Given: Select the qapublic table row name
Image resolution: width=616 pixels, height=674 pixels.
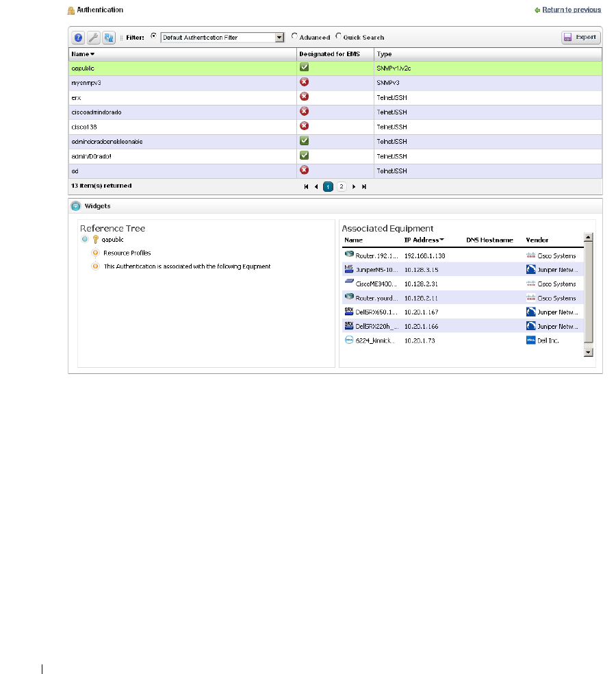Looking at the screenshot, I should pos(83,68).
